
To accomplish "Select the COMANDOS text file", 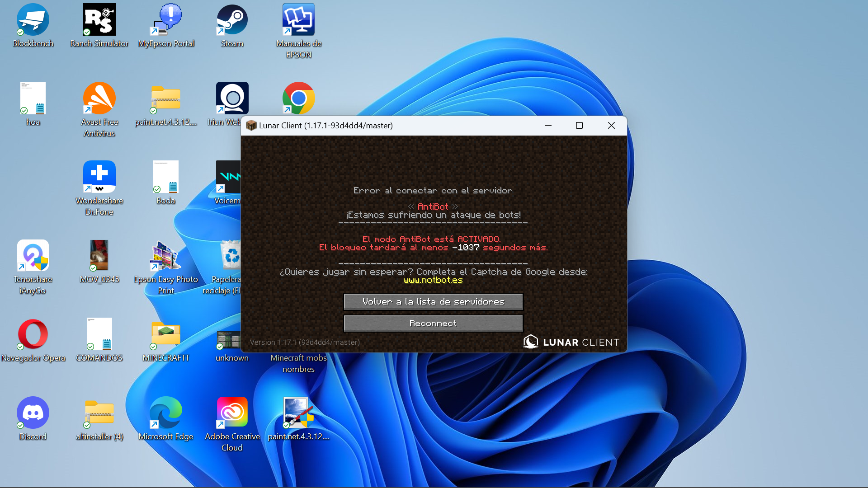I will coord(99,335).
